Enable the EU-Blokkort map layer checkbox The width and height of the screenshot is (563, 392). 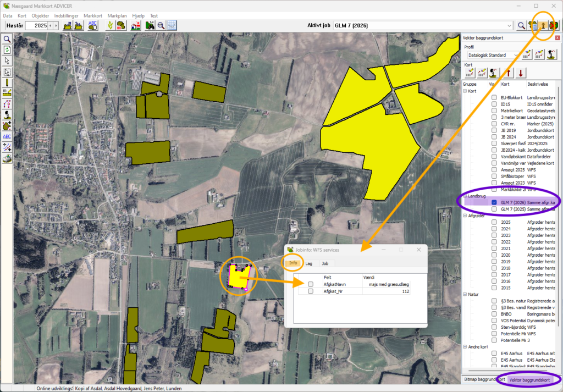[494, 98]
